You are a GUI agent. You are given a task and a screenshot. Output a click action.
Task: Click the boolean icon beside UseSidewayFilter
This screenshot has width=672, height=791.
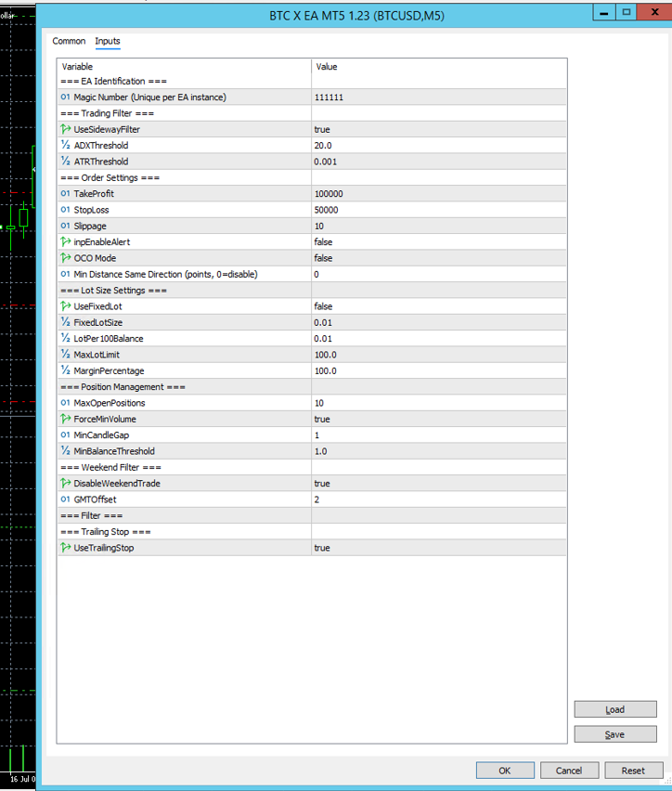65,129
